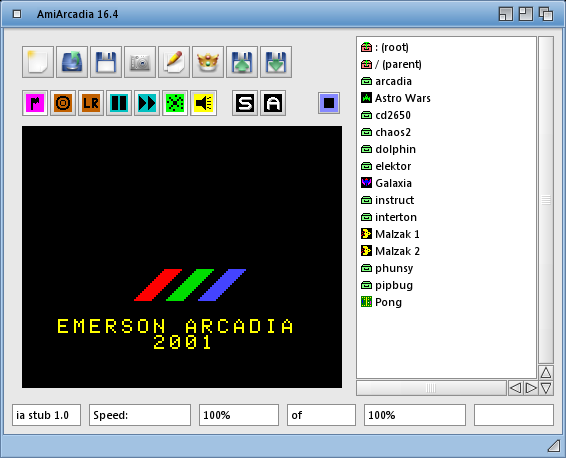Image resolution: width=566 pixels, height=458 pixels.
Task: Toggle turbo with the fast-forward button
Action: pyautogui.click(x=147, y=103)
